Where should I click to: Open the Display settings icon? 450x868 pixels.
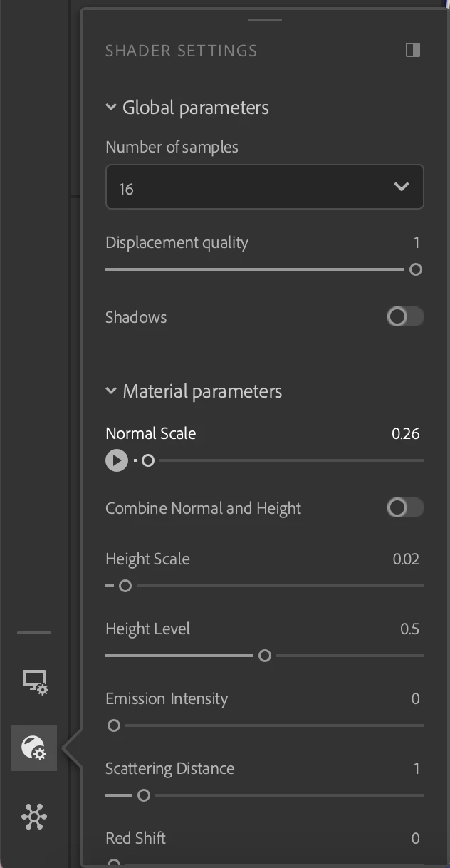pos(34,682)
